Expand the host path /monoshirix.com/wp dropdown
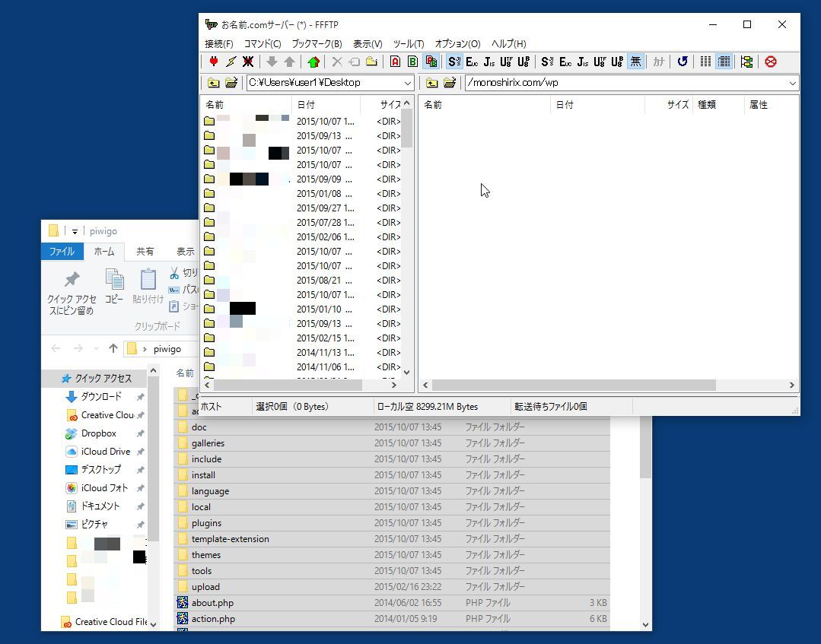The height and width of the screenshot is (644, 821). pos(792,83)
